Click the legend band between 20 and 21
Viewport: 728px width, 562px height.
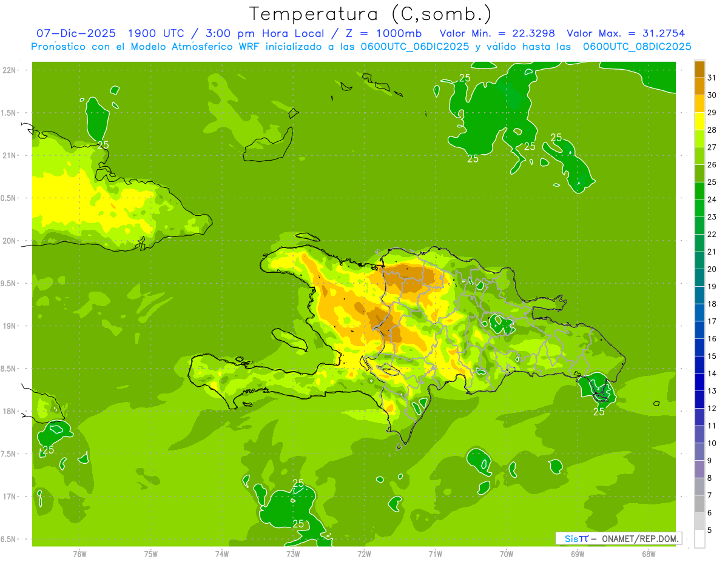coord(699,261)
